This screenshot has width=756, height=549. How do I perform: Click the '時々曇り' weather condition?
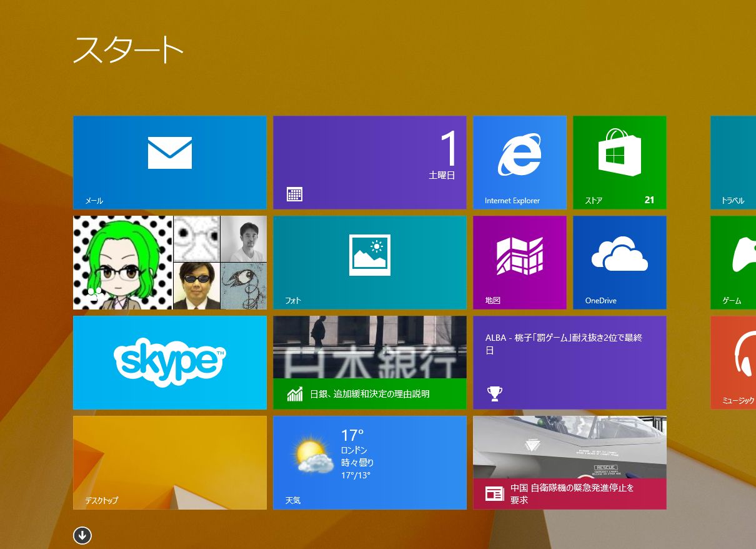tap(357, 463)
